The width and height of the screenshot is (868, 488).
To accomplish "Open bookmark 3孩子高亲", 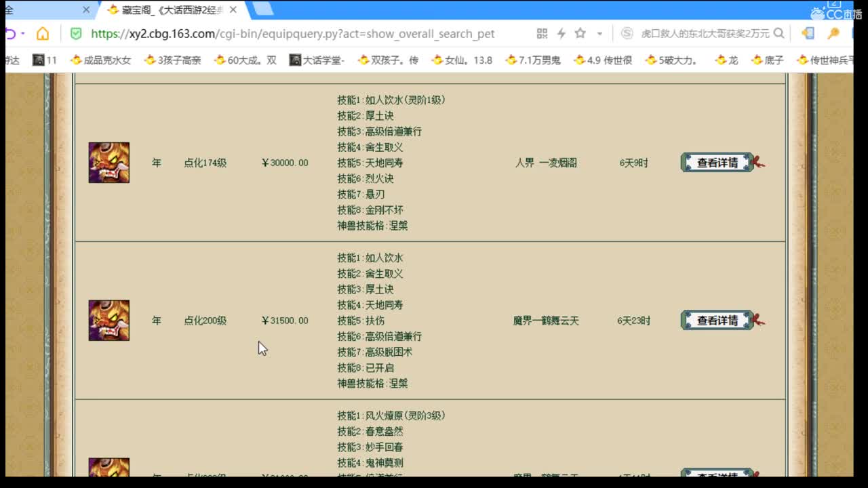I will (x=173, y=60).
